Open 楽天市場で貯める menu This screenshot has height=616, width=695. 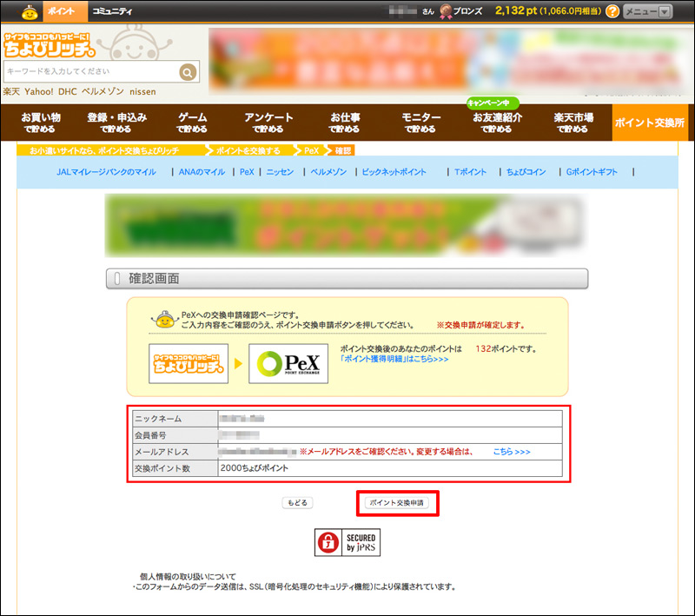coord(573,123)
